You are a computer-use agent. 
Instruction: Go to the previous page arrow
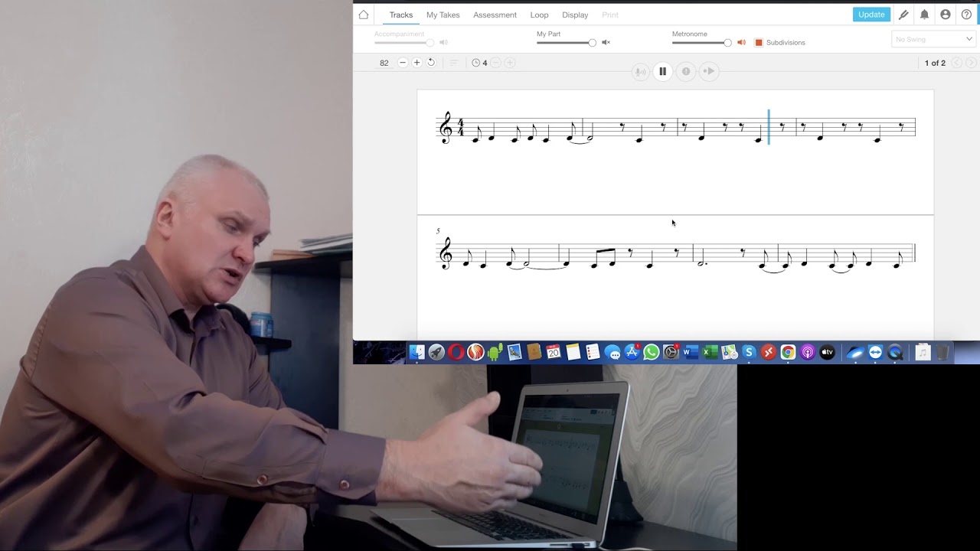click(956, 63)
